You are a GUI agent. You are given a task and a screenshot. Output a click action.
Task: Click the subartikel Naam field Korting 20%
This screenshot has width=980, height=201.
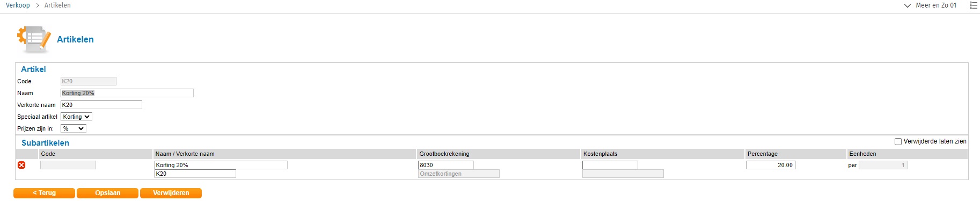(x=221, y=165)
